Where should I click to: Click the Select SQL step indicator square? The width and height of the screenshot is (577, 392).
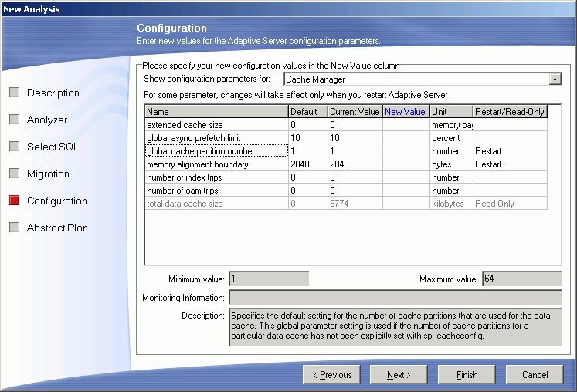[x=15, y=147]
